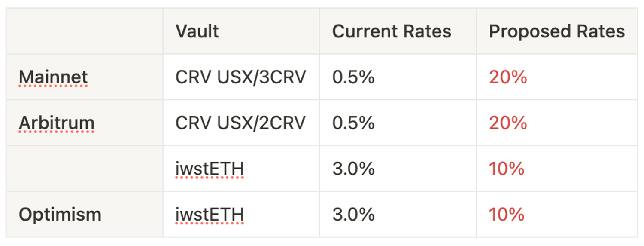Screen dimensions: 644x246
Task: Select the empty label cell below Arbitrum
Action: coord(85,169)
